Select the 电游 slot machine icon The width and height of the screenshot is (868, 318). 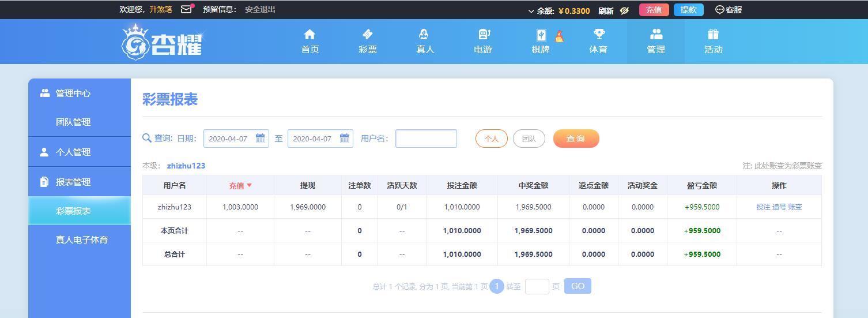(x=484, y=35)
